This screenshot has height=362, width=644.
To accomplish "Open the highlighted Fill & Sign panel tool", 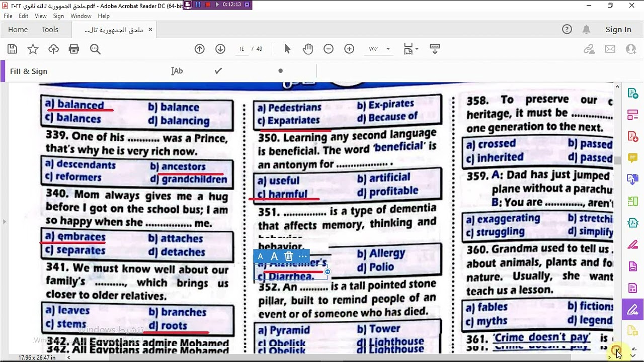I will coord(632,309).
